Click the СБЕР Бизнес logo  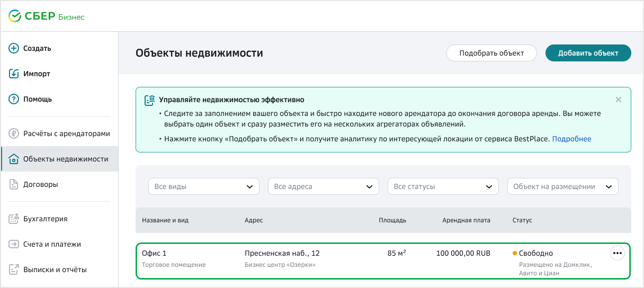47,16
